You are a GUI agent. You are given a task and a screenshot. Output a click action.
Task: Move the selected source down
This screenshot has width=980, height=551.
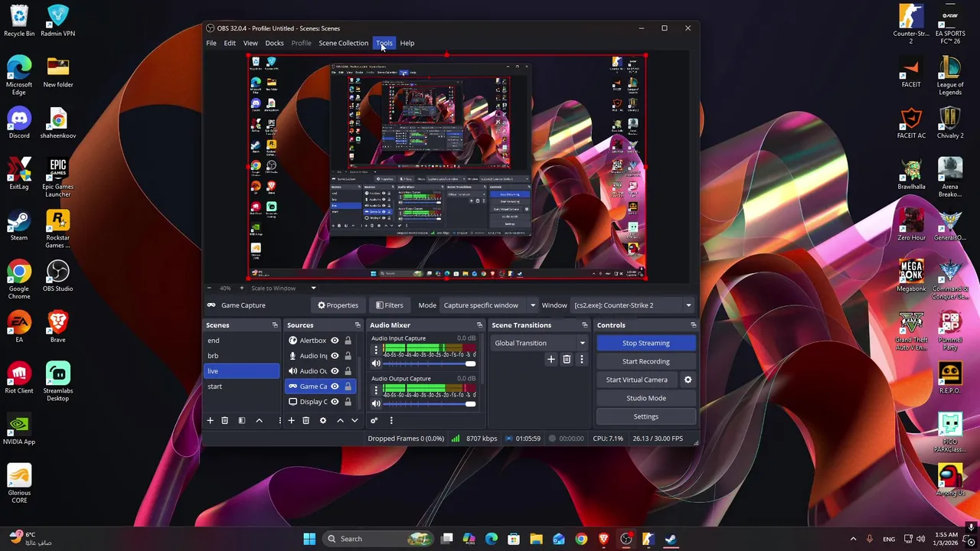(x=354, y=420)
